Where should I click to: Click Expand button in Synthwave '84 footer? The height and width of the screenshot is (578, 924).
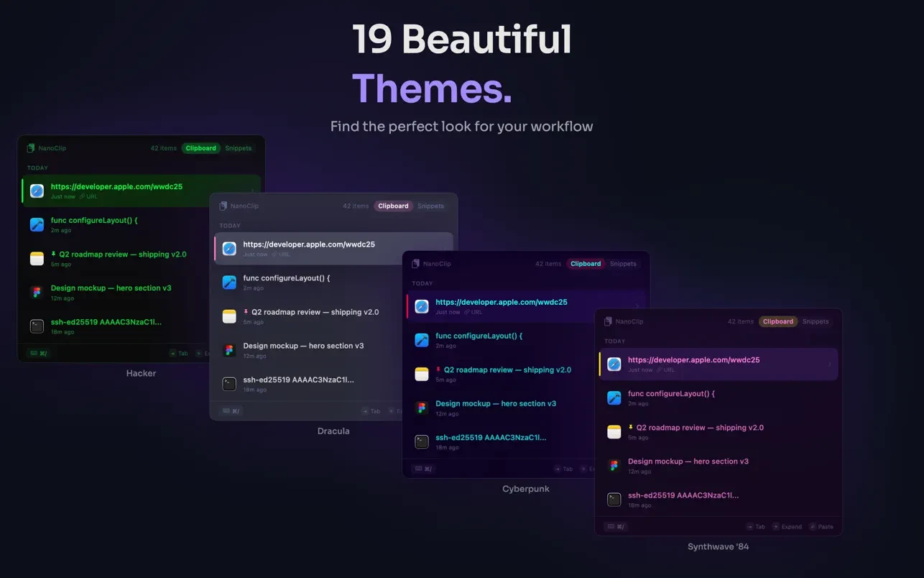click(787, 526)
